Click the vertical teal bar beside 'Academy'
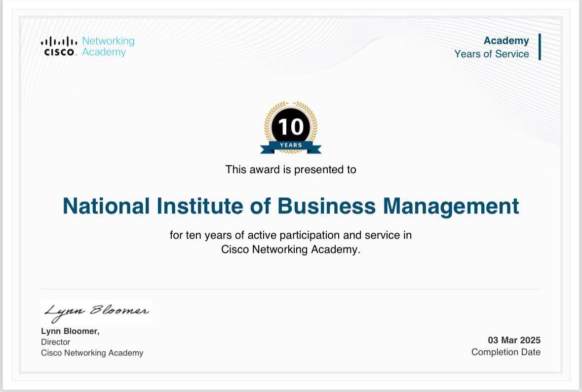 coord(540,47)
